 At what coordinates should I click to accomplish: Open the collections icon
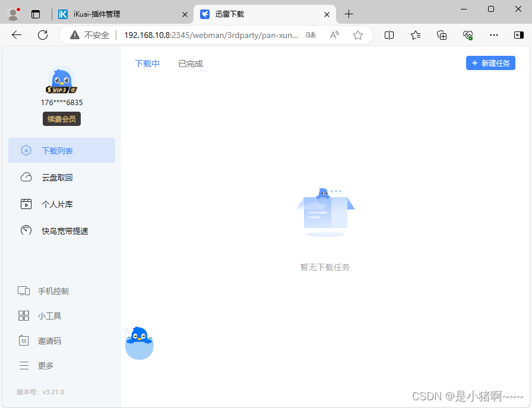(x=442, y=35)
